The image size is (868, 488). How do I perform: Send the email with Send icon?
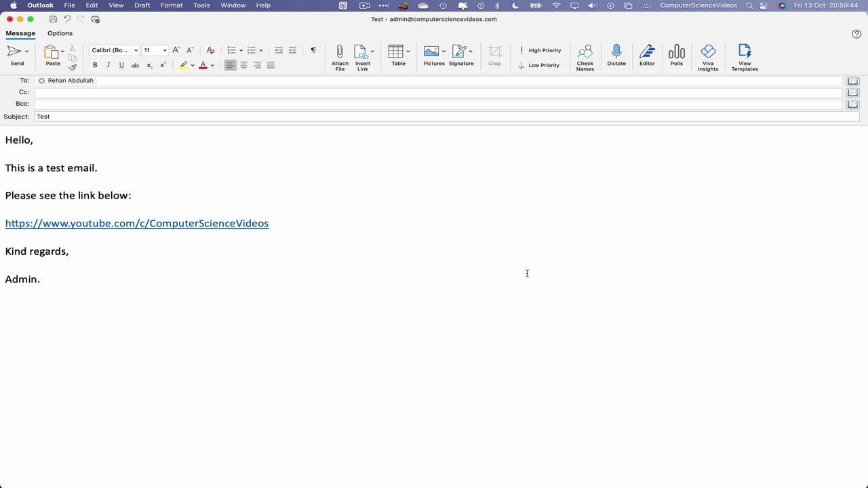click(x=14, y=52)
